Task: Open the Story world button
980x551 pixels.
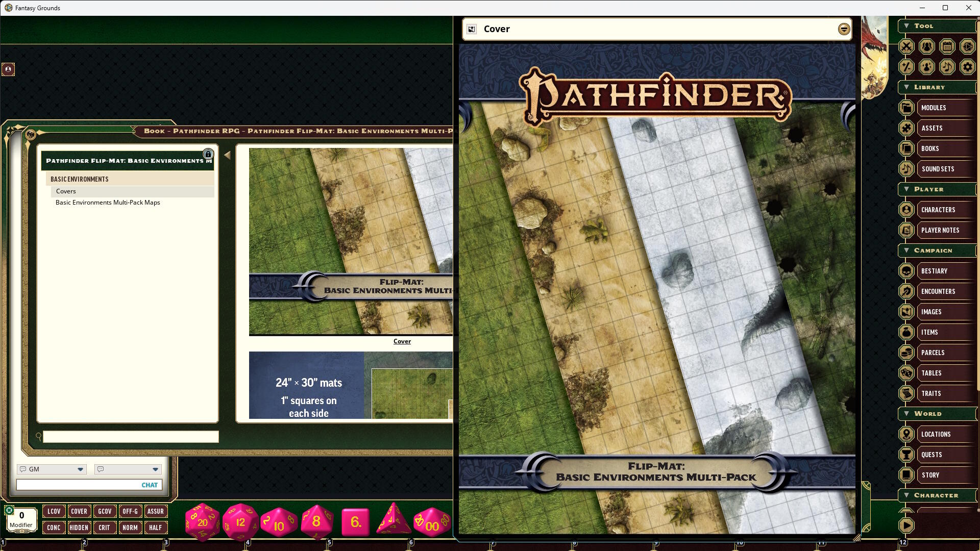Action: (946, 475)
